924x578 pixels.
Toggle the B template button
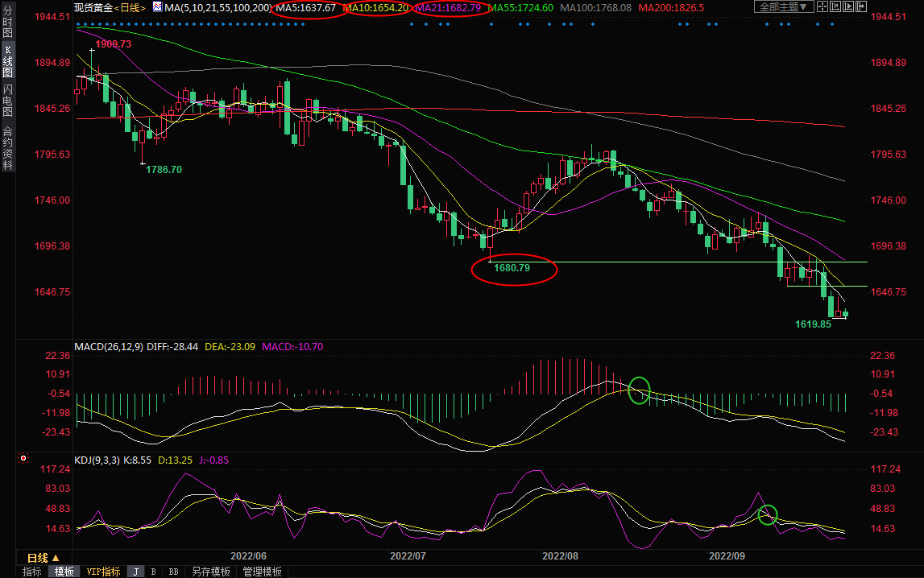pos(153,572)
